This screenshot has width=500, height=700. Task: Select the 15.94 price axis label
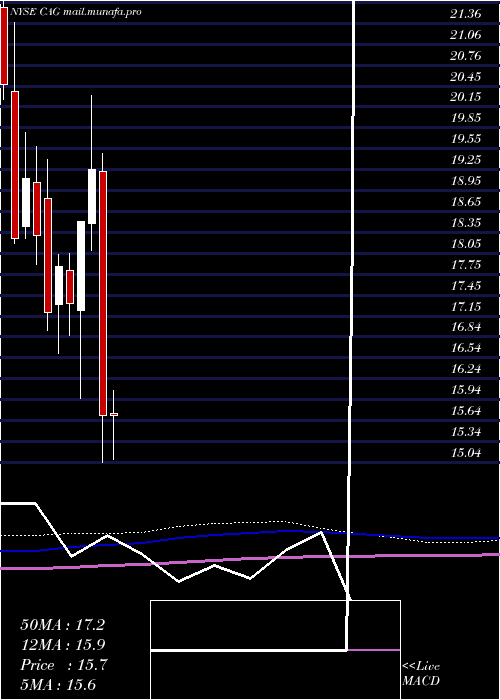466,390
